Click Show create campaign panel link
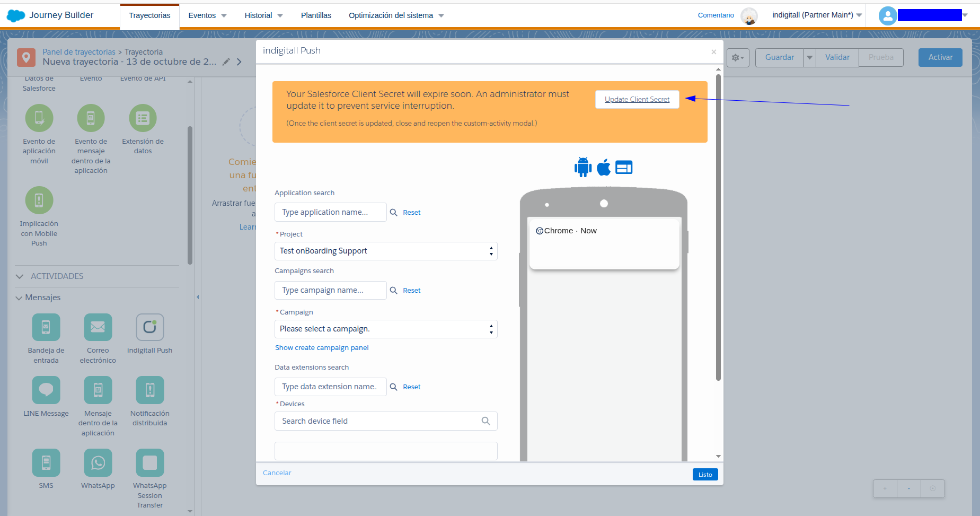 click(x=322, y=348)
